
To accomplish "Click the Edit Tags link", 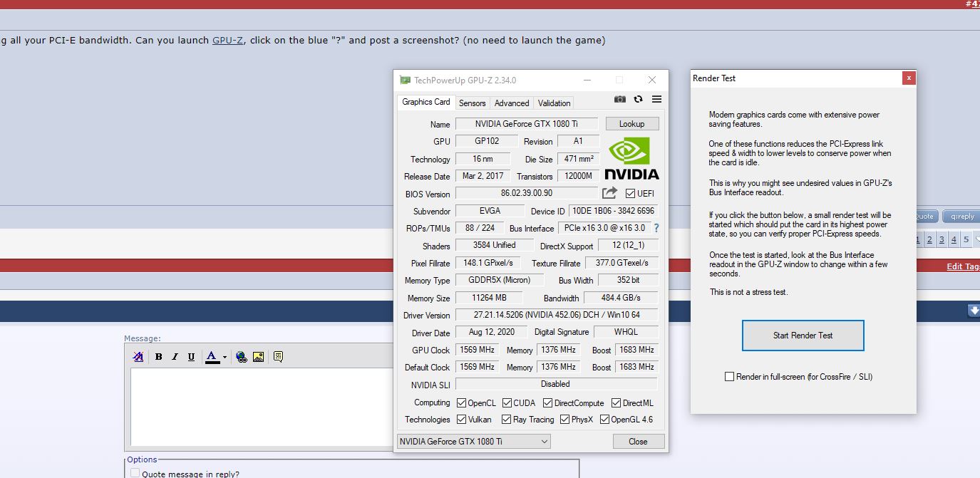I will (963, 266).
